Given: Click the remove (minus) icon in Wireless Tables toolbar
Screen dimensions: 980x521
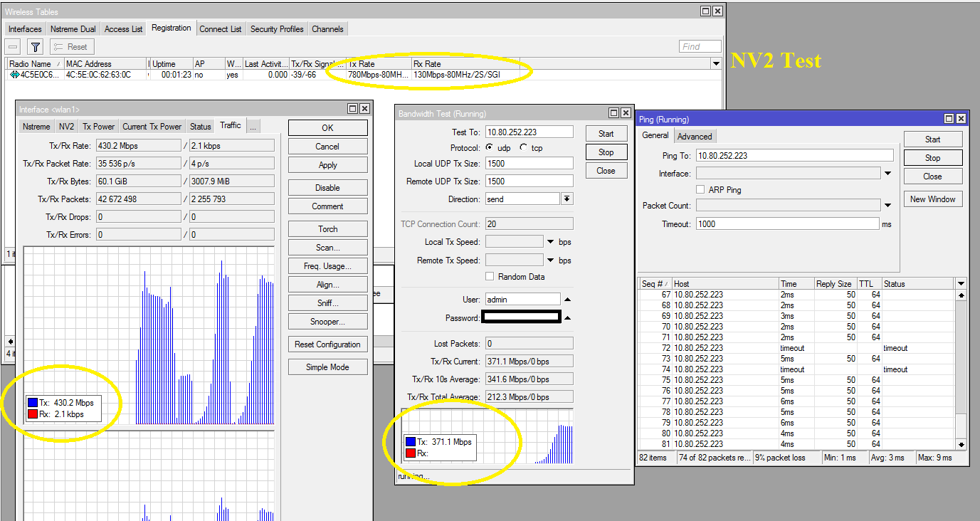Looking at the screenshot, I should coord(11,46).
